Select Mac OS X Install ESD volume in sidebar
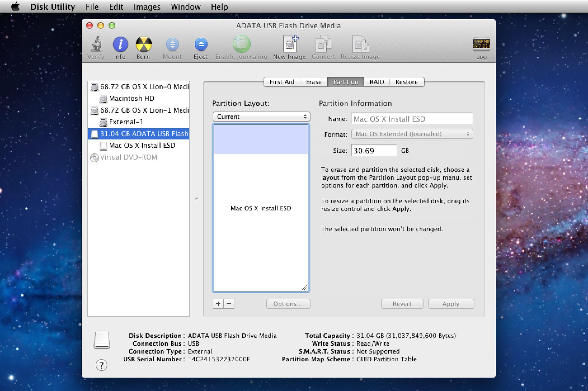This screenshot has height=391, width=588. click(x=138, y=145)
